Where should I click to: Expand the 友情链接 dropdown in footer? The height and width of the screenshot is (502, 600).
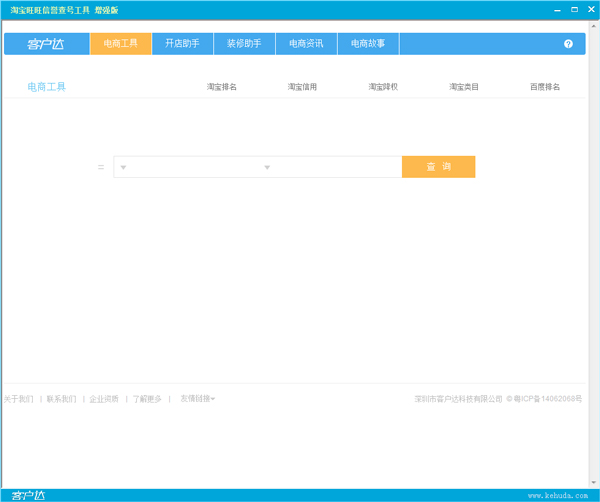click(x=197, y=399)
